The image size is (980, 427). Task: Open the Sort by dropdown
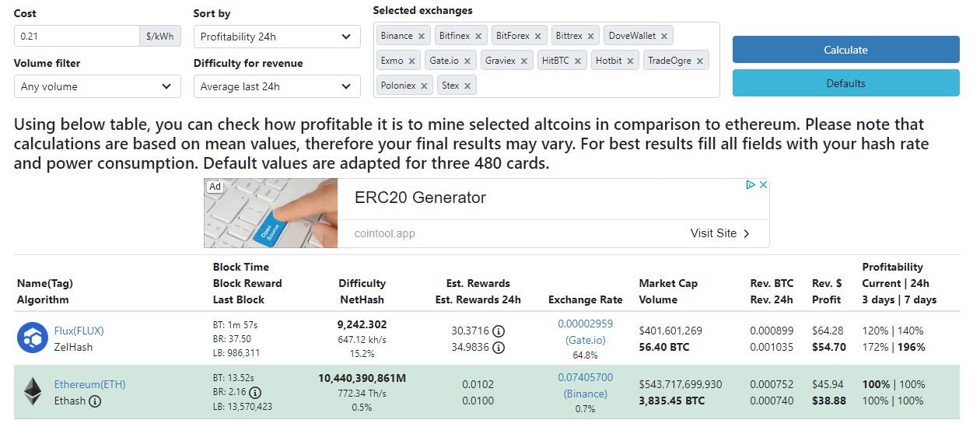[x=277, y=37]
